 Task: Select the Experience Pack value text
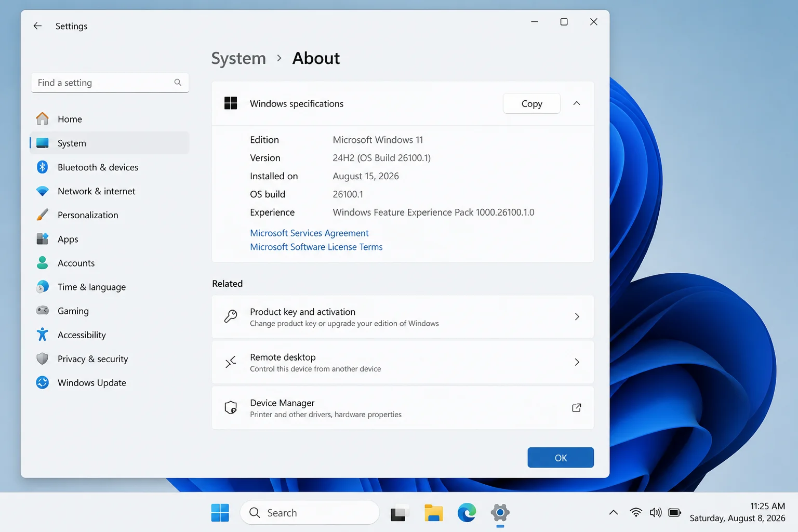(x=433, y=212)
